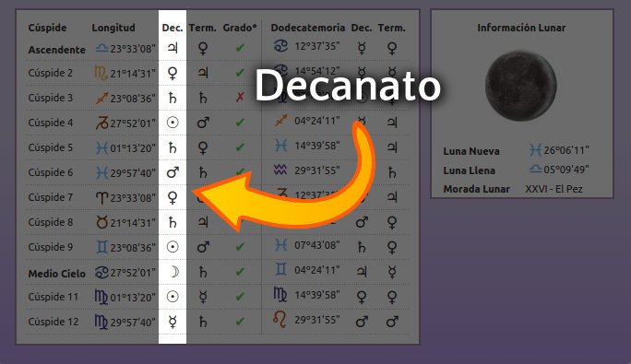Click the Cancer glyph in the Medio Cielo longitude

pyautogui.click(x=101, y=272)
